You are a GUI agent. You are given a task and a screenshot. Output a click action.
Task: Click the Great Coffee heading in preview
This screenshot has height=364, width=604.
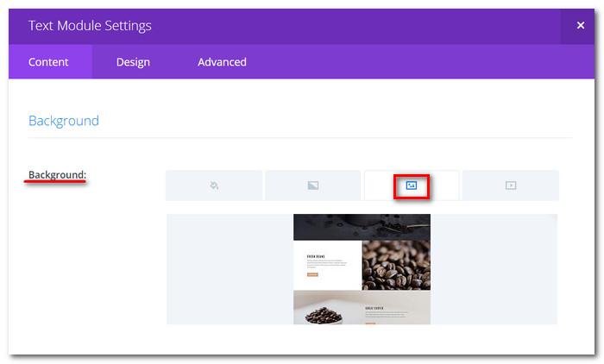[374, 307]
